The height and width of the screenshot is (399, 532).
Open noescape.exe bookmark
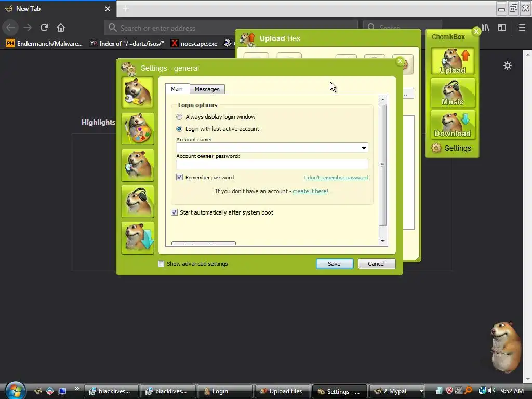coord(194,43)
